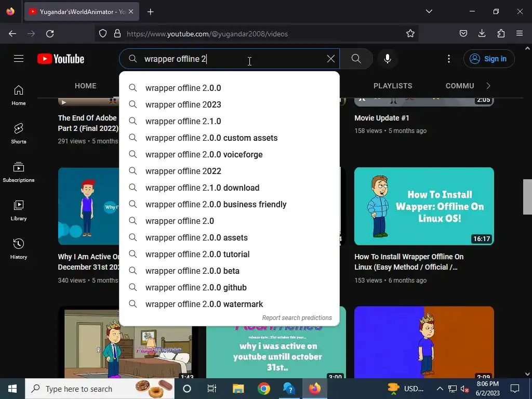Open the YouTube guide hamburger menu
The image size is (532, 399).
19,59
